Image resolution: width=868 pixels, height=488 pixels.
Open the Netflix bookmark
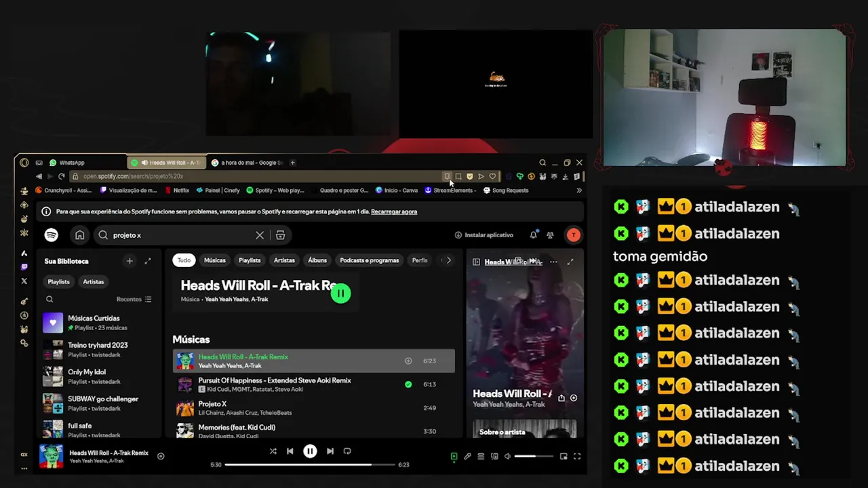click(x=176, y=190)
